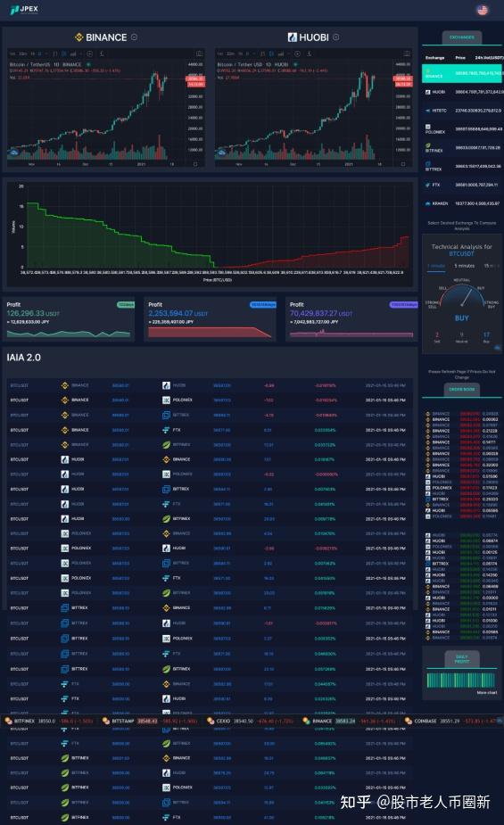Image resolution: width=504 pixels, height=825 pixels.
Task: Click the Poloniex icon in the Binance–Poloniex row
Action: (166, 400)
